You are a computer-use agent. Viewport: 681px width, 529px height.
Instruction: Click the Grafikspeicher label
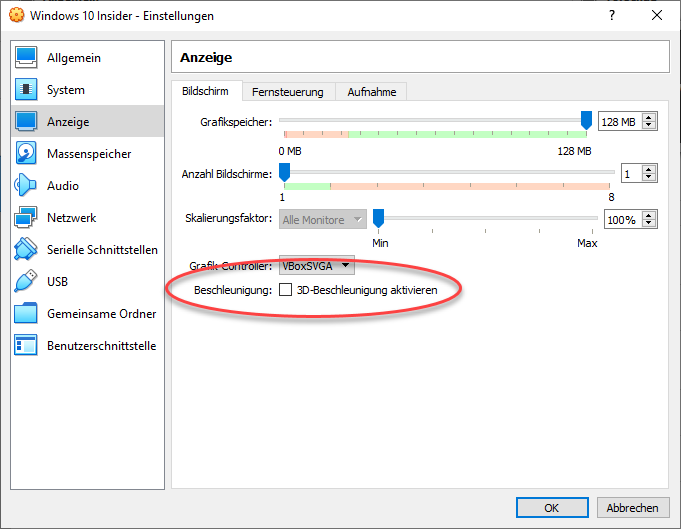point(236,122)
